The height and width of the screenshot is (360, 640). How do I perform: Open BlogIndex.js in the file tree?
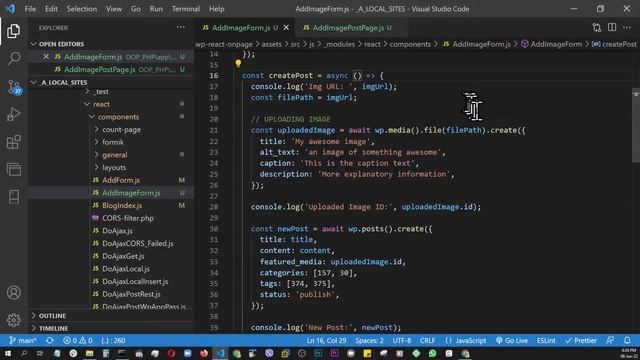(x=122, y=205)
